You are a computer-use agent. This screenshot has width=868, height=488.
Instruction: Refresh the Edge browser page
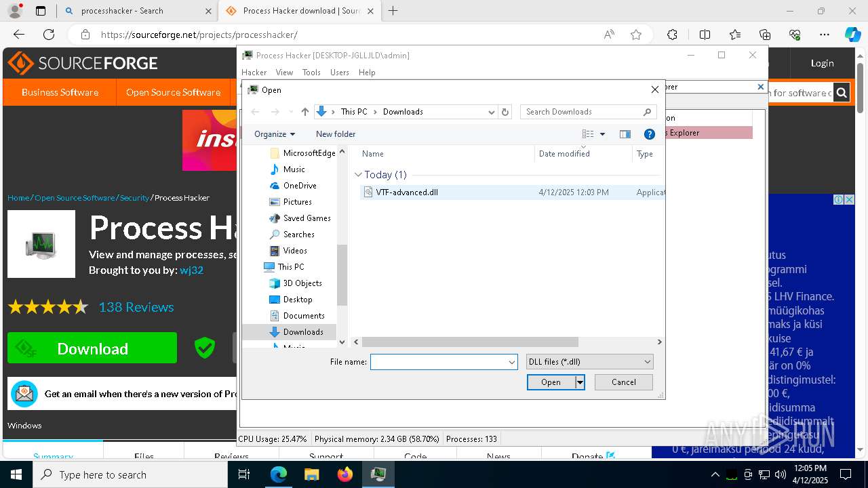(49, 35)
